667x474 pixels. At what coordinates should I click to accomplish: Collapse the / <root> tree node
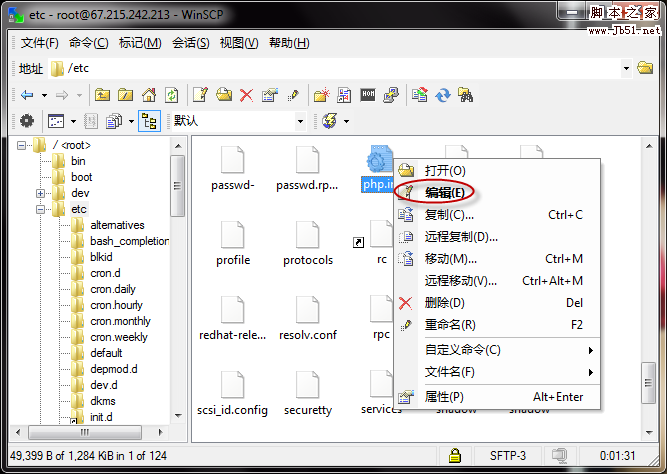pos(21,146)
